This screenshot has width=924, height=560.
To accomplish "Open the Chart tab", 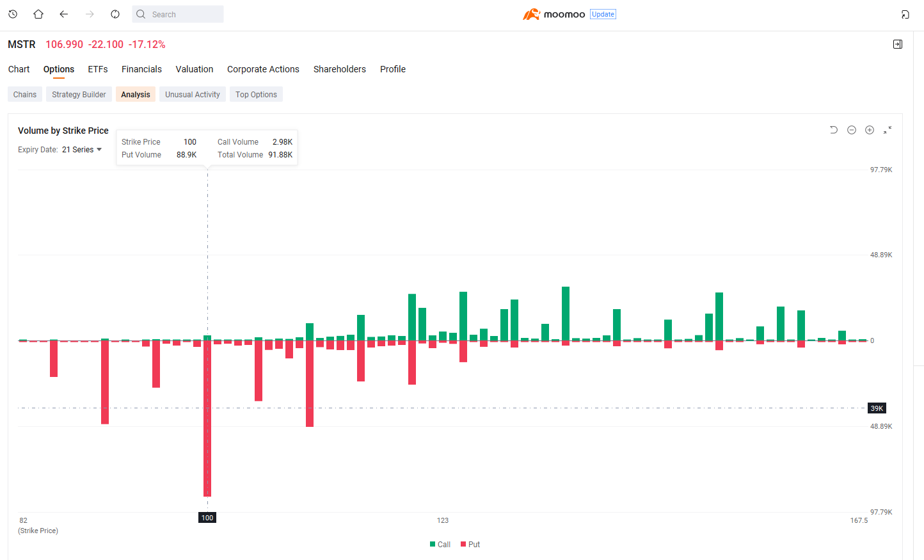I will coord(19,69).
